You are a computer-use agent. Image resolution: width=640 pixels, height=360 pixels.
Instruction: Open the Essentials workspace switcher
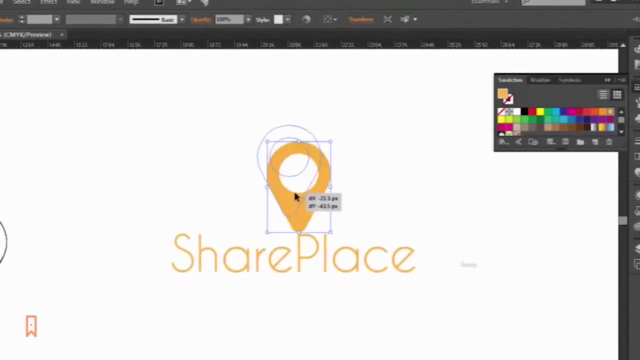pyautogui.click(x=490, y=2)
